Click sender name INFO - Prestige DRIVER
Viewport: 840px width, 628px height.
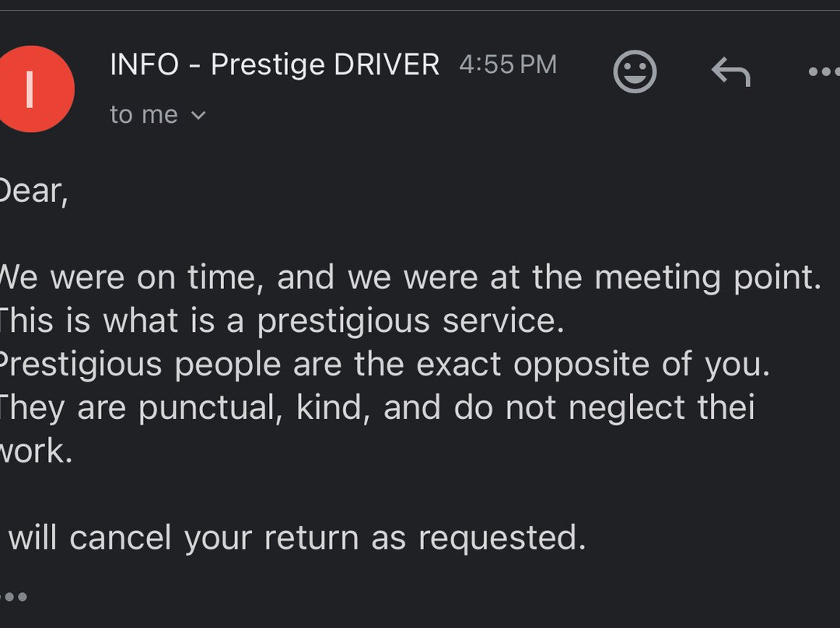(274, 64)
